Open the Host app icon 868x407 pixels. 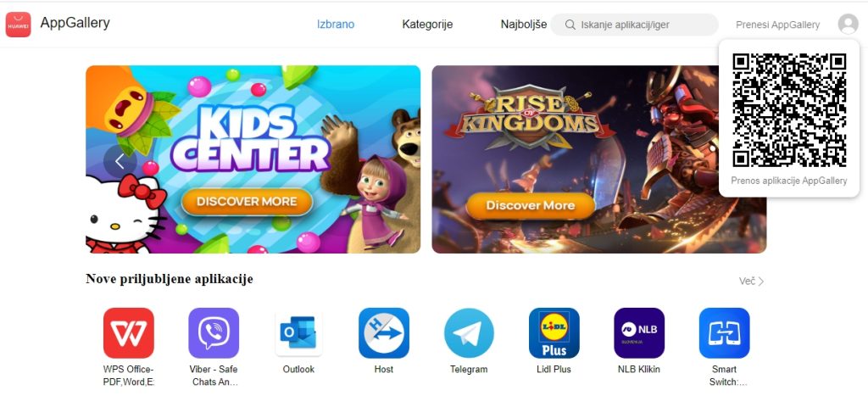coord(384,332)
